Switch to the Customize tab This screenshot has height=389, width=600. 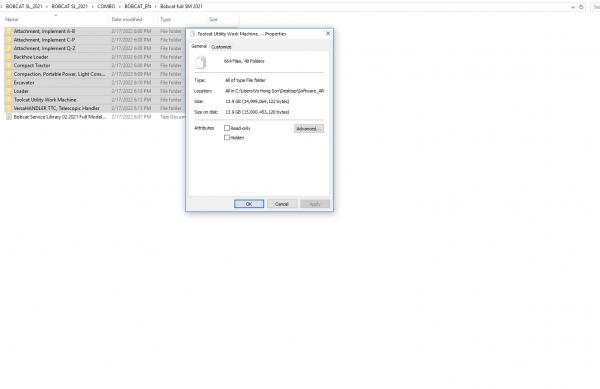[x=221, y=47]
